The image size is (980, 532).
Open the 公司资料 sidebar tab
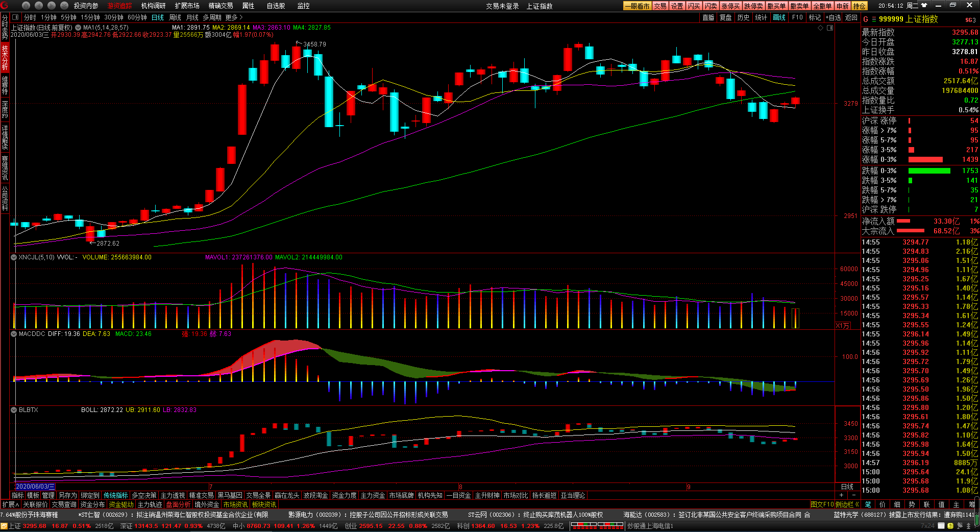[5, 199]
